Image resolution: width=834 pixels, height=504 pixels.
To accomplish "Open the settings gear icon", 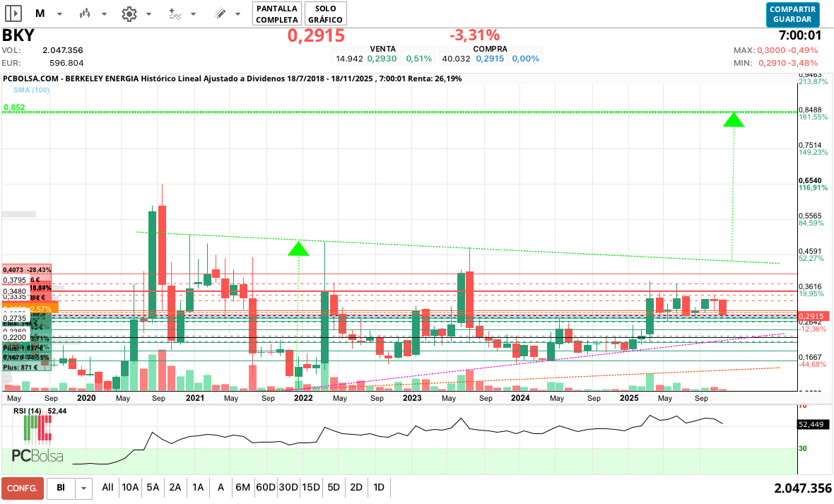I will [129, 14].
